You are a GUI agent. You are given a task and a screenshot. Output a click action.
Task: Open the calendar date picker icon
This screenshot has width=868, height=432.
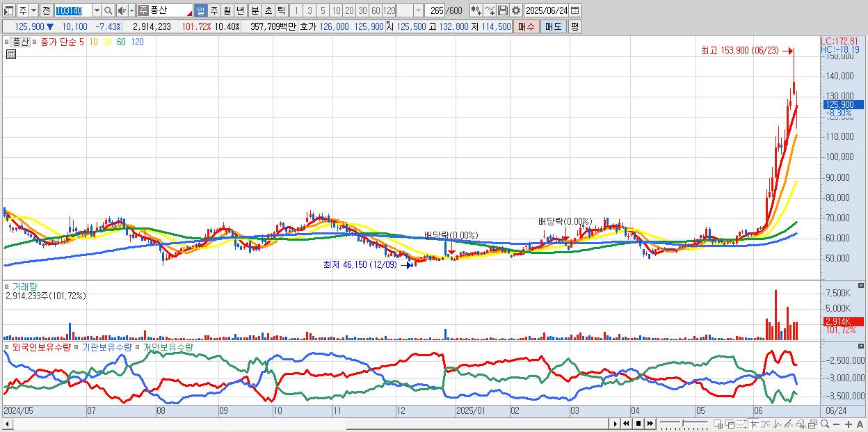click(574, 10)
